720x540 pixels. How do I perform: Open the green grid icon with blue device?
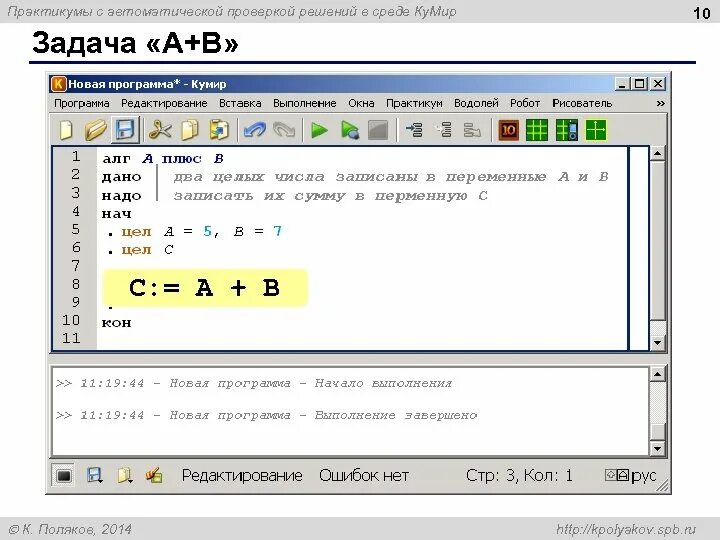tap(567, 130)
